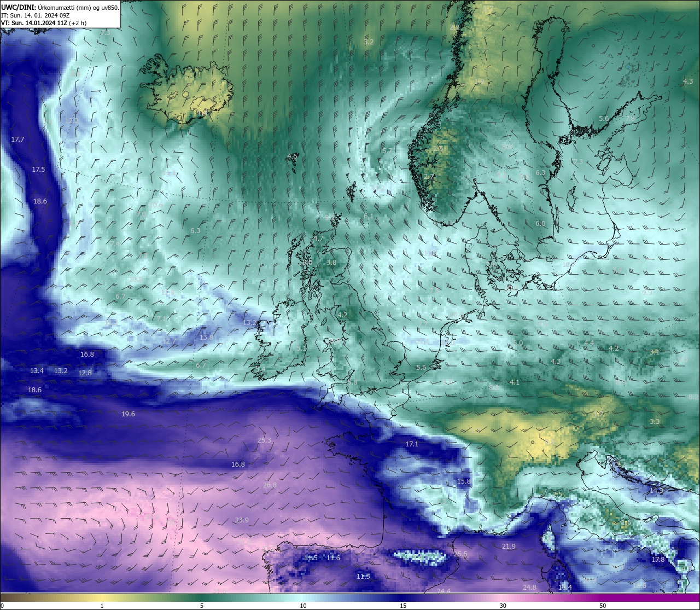The height and width of the screenshot is (610, 700).
Task: Click the color scale label '50'
Action: point(603,606)
